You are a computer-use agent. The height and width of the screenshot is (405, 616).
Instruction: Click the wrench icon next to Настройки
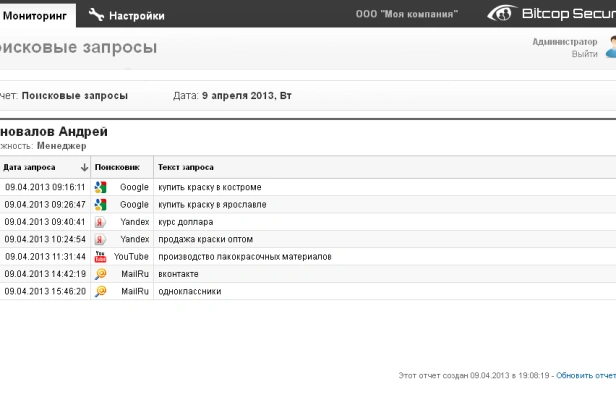tap(96, 15)
